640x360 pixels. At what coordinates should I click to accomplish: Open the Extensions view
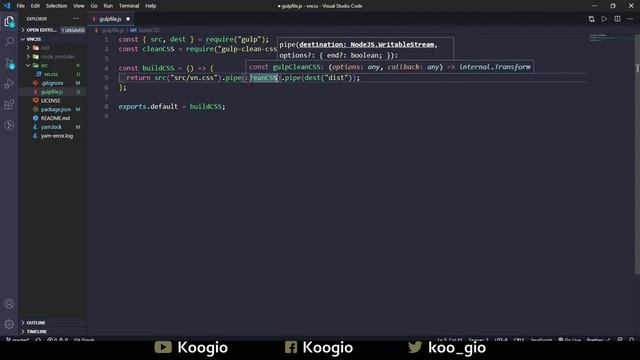[x=9, y=104]
